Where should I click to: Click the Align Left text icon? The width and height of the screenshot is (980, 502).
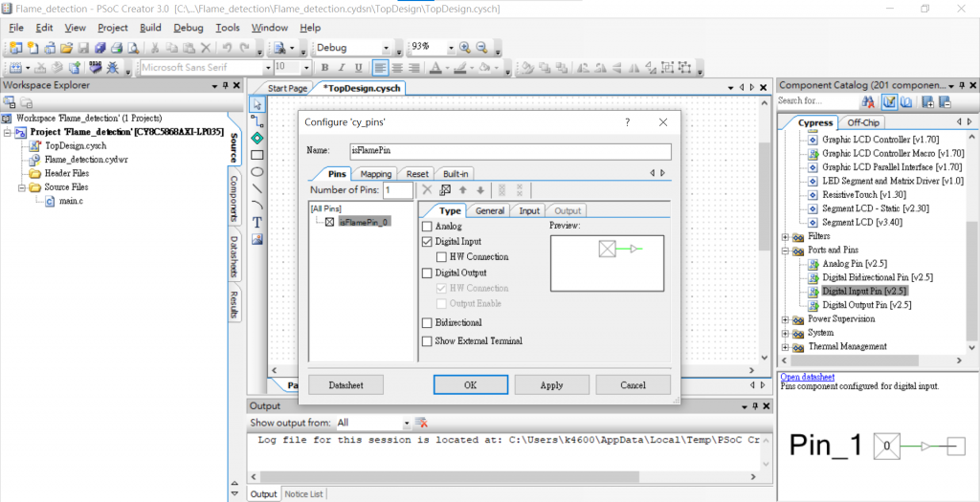pos(379,68)
